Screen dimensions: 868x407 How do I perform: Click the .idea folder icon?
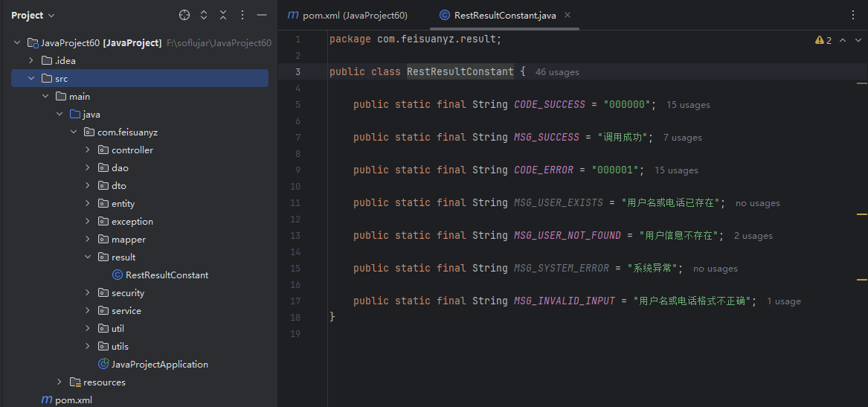click(47, 61)
